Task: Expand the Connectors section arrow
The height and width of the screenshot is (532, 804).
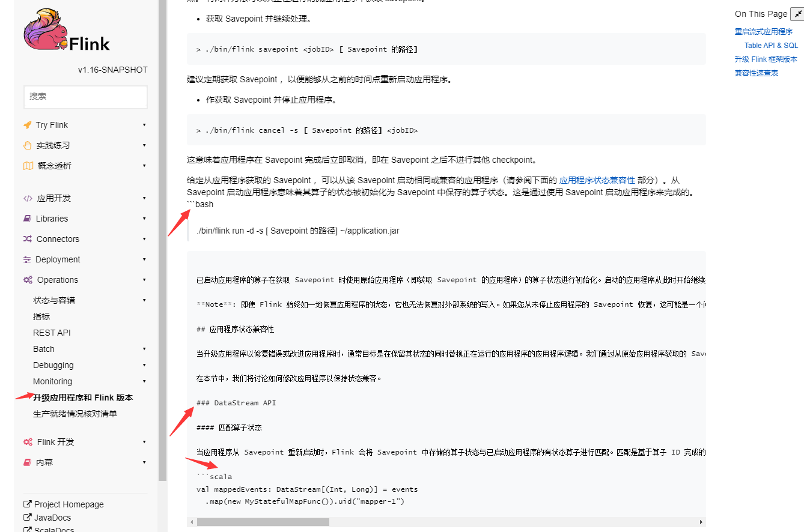Action: point(144,239)
